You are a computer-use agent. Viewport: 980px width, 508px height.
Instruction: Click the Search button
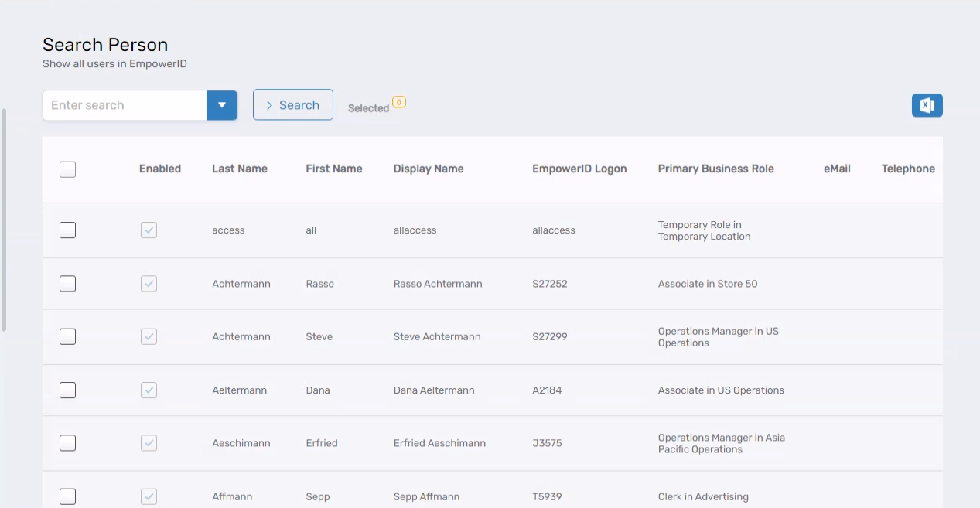(x=293, y=105)
